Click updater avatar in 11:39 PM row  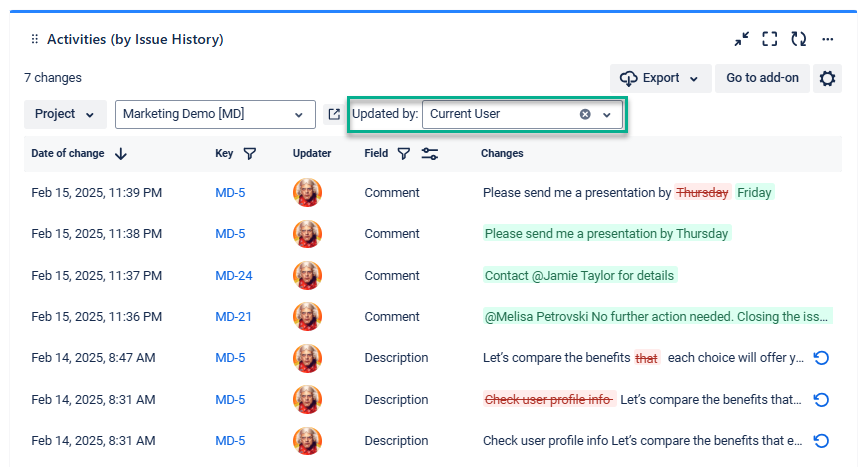[307, 192]
